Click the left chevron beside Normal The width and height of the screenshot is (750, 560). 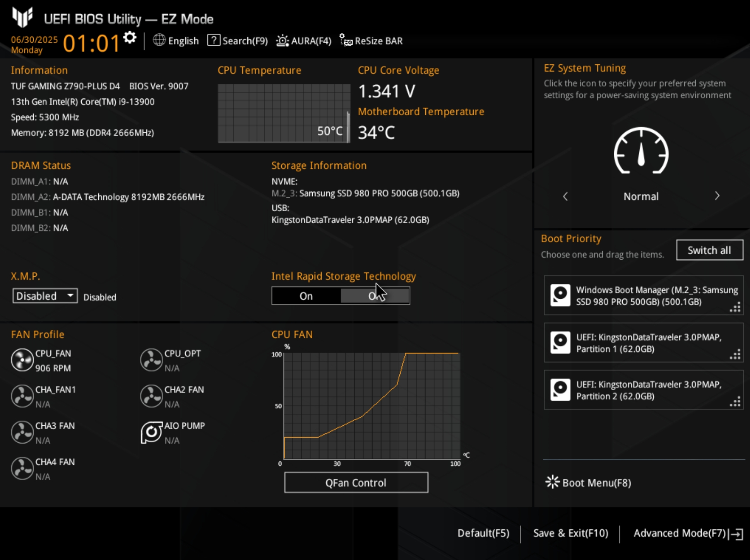click(565, 196)
